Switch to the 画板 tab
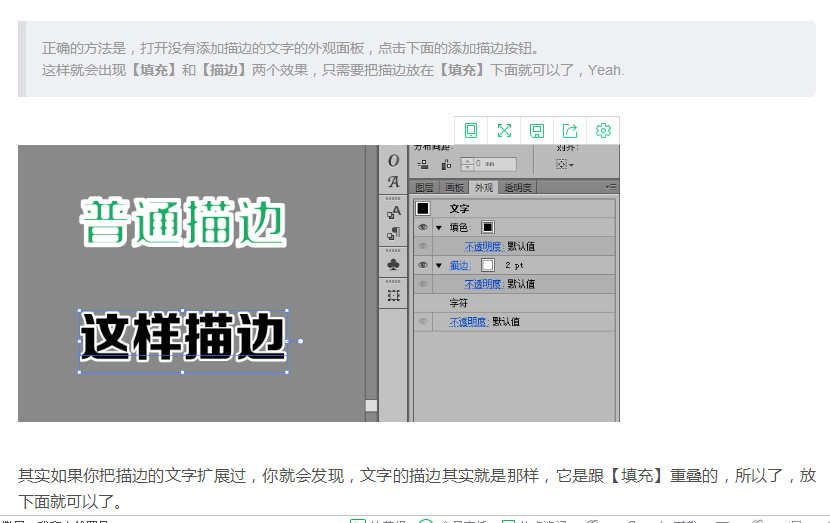Viewport: 830px width, 523px height. pyautogui.click(x=454, y=187)
